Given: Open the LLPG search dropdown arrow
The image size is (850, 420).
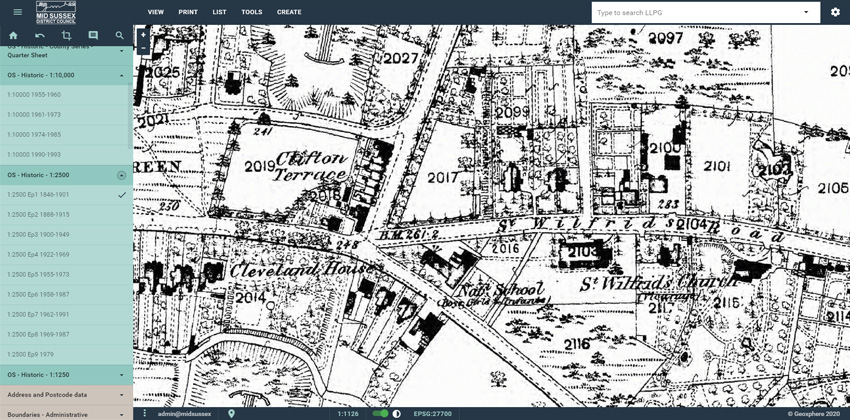Looking at the screenshot, I should coord(806,12).
